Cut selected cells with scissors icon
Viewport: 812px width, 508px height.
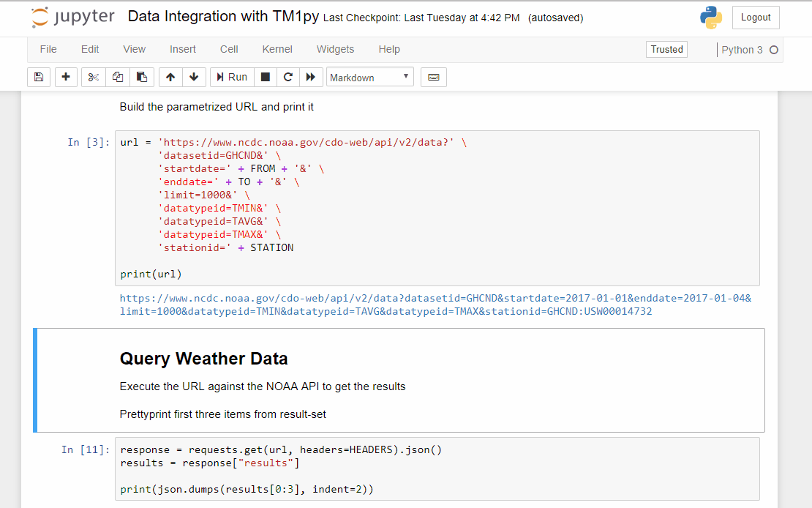click(94, 77)
